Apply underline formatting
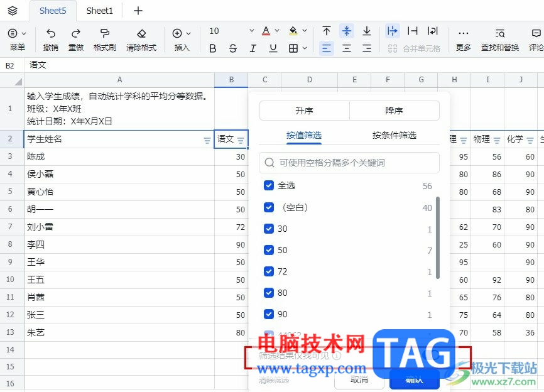Image resolution: width=544 pixels, height=392 pixels. pyautogui.click(x=273, y=48)
